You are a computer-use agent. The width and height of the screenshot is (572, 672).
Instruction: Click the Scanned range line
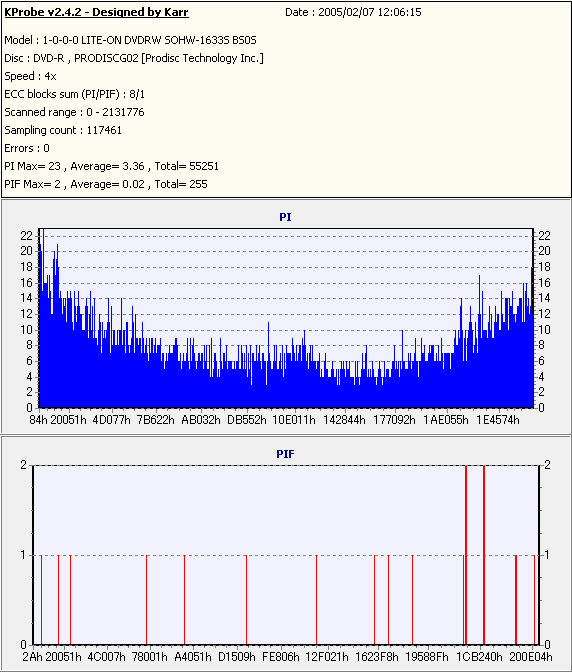74,112
